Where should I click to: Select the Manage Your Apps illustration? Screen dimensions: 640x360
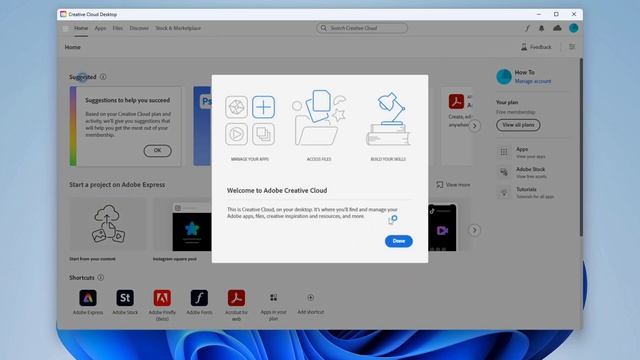pos(250,120)
